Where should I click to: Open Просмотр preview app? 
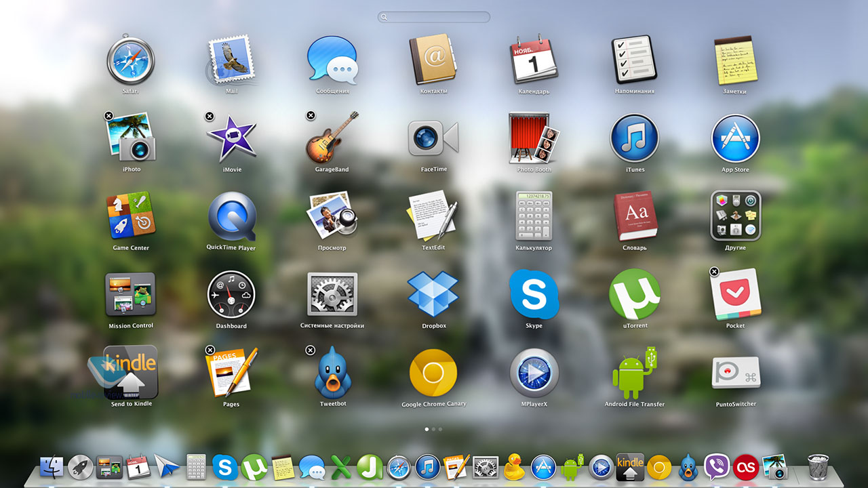332,216
